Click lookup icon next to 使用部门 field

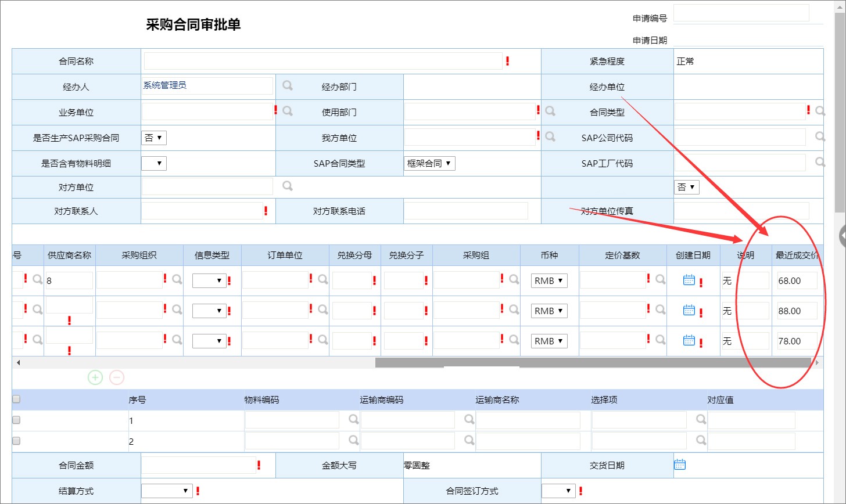[550, 111]
